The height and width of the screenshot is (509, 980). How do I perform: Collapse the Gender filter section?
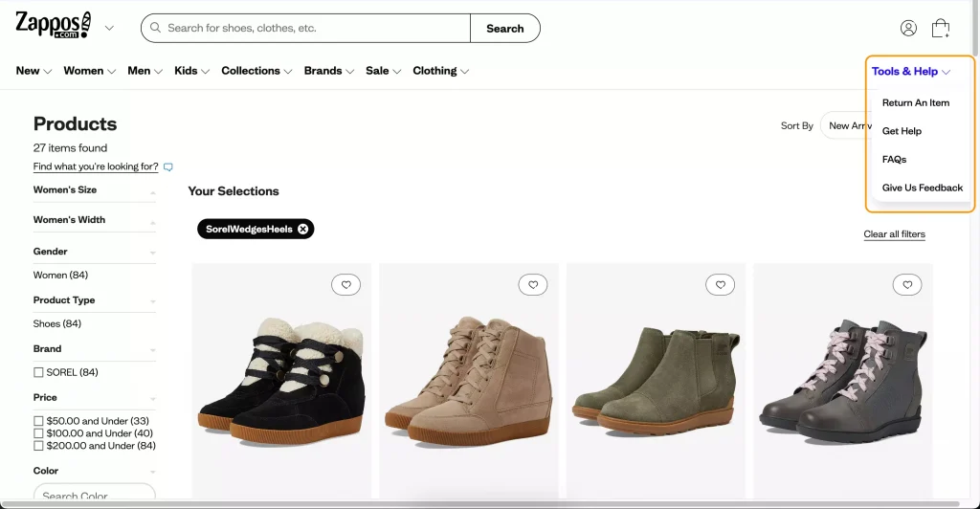coord(95,251)
